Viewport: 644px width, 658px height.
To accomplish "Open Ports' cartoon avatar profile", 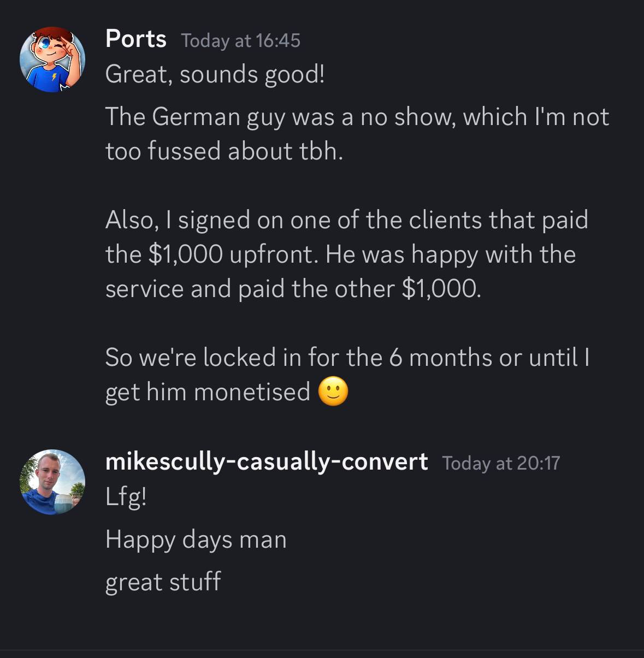I will pyautogui.click(x=52, y=60).
